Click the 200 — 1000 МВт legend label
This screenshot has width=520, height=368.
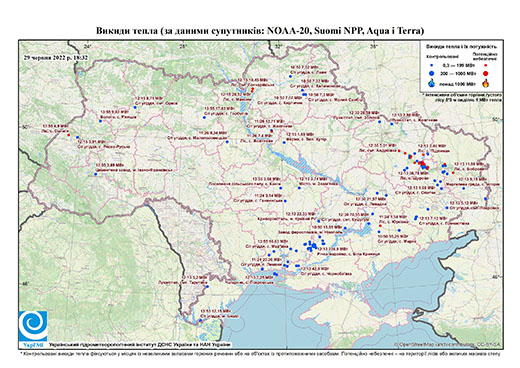(458, 73)
